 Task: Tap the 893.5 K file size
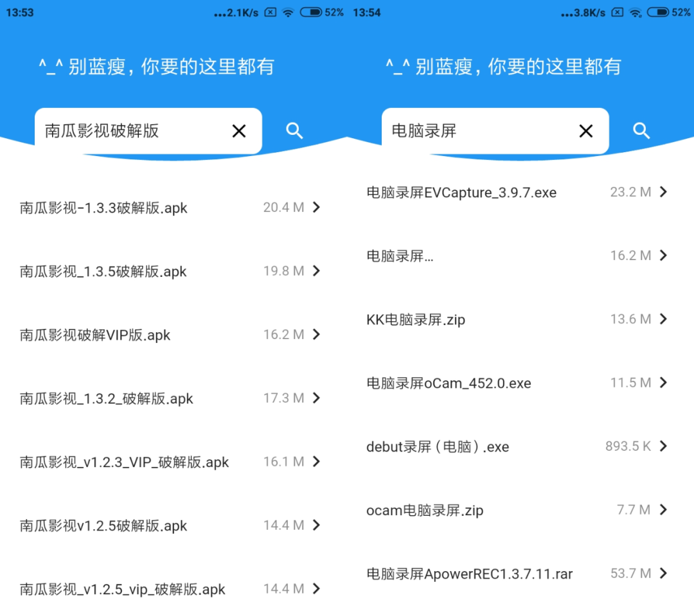(x=628, y=446)
